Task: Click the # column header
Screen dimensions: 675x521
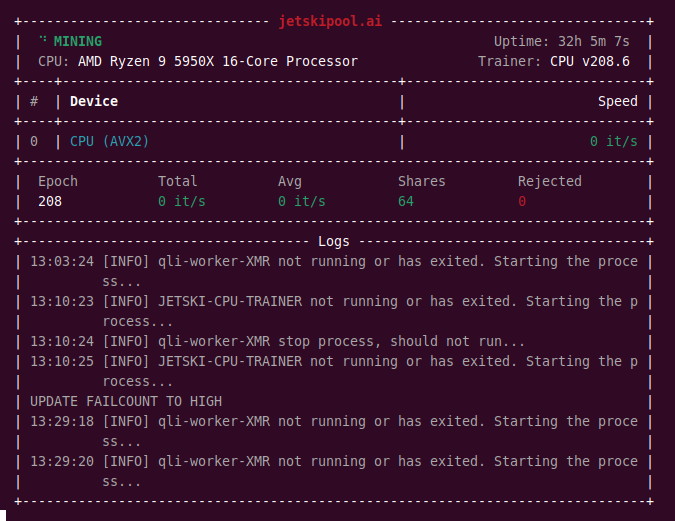Action: coord(34,101)
